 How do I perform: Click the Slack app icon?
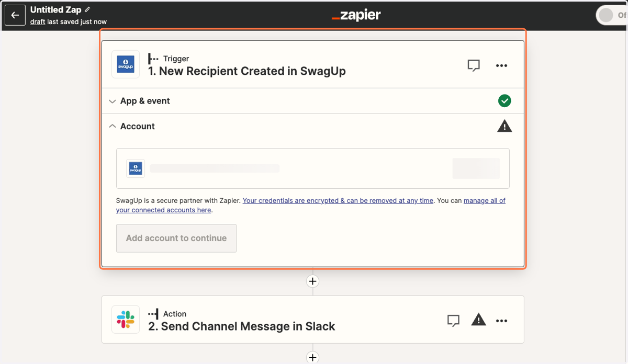tap(126, 320)
